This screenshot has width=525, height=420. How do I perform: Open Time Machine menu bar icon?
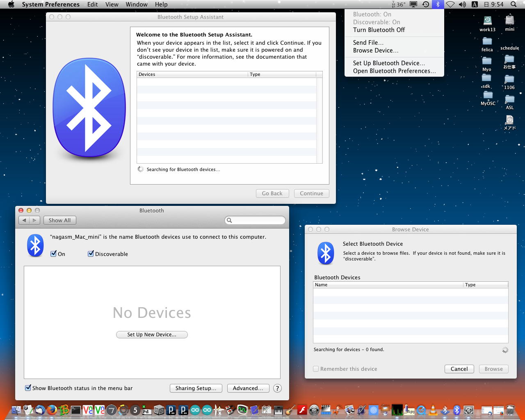click(x=426, y=5)
